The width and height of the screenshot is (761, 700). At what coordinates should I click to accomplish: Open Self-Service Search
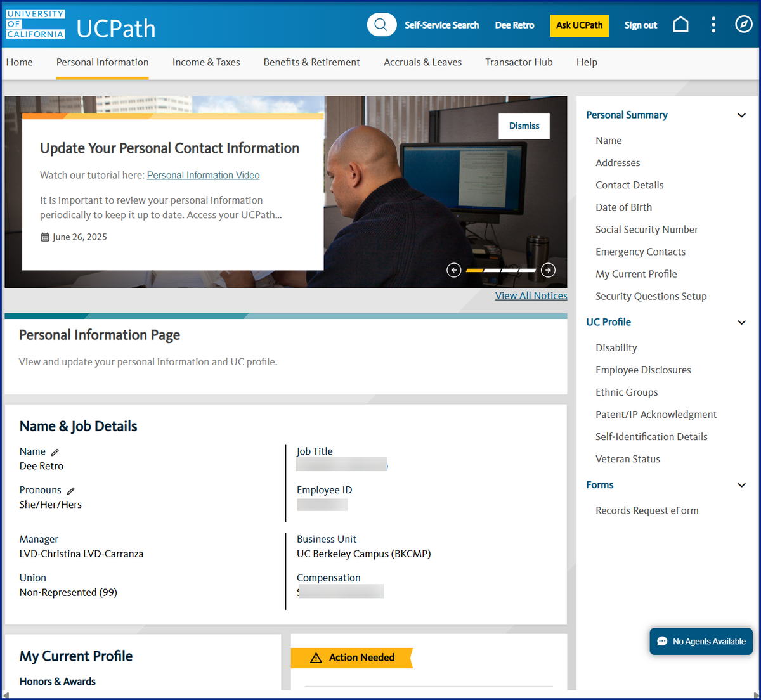pyautogui.click(x=442, y=25)
